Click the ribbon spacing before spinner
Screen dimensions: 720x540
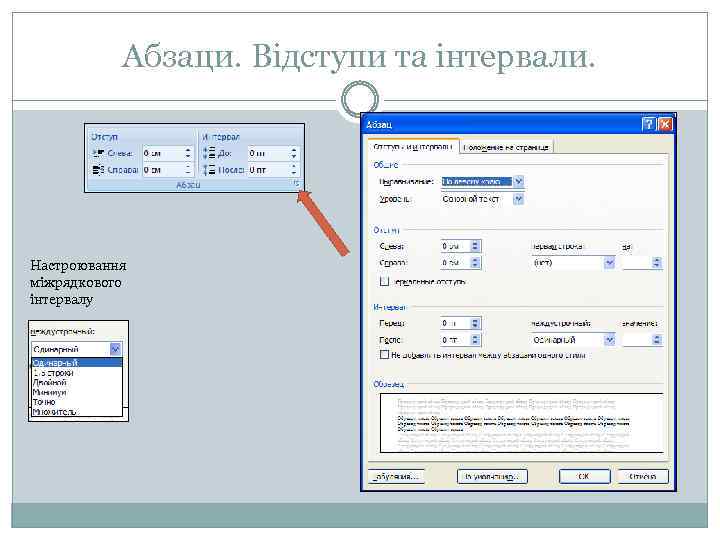[x=294, y=153]
